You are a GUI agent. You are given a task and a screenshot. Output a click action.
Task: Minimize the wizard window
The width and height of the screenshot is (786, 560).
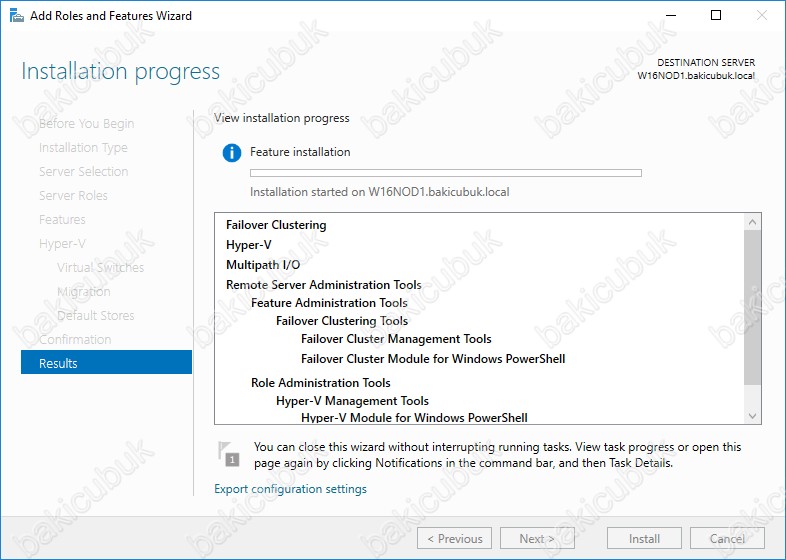click(671, 15)
